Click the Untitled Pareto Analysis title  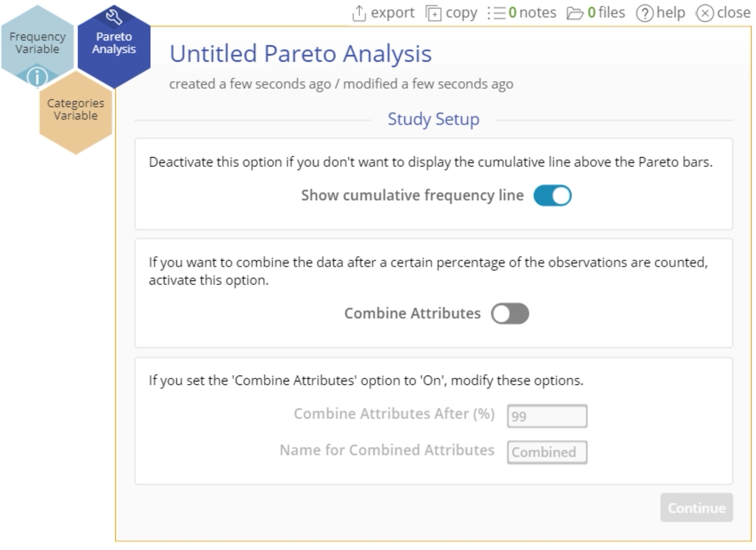(300, 53)
